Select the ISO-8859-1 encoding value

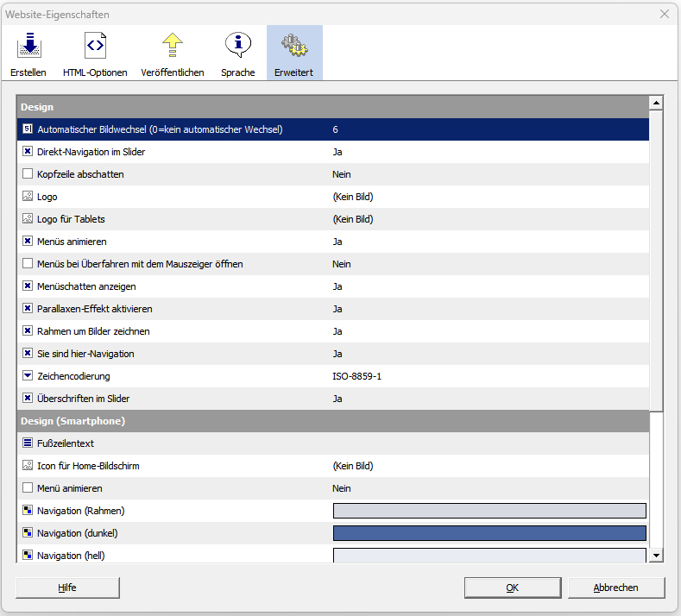point(357,376)
